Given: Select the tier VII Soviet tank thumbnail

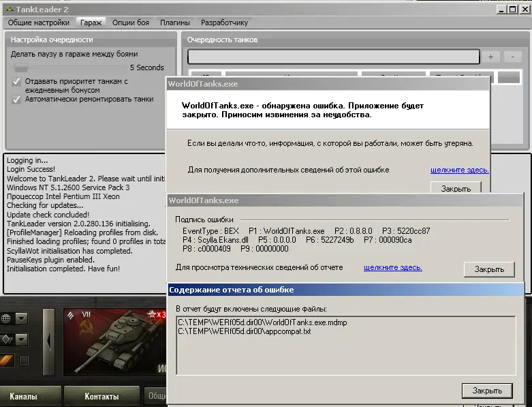Looking at the screenshot, I should coord(115,342).
